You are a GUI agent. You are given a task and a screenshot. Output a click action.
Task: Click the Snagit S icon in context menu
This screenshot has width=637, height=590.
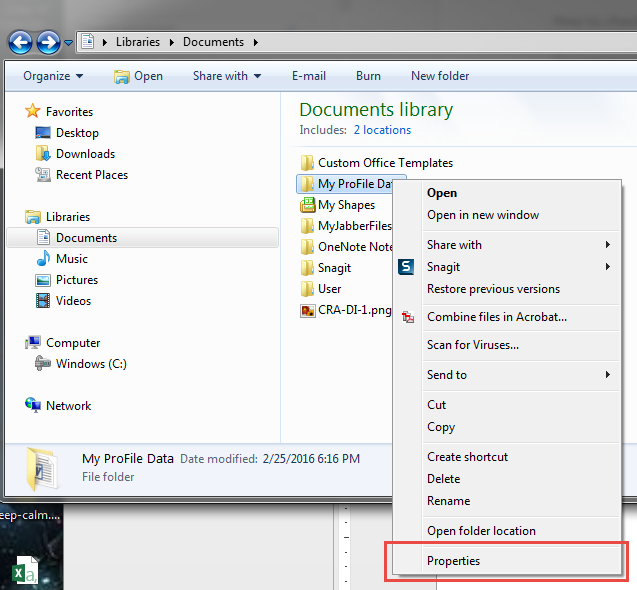(406, 267)
